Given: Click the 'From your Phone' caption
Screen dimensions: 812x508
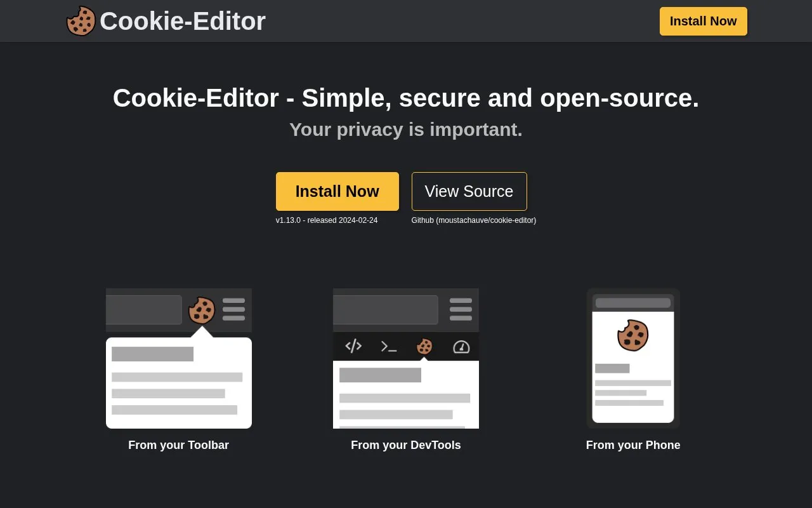Looking at the screenshot, I should tap(633, 445).
